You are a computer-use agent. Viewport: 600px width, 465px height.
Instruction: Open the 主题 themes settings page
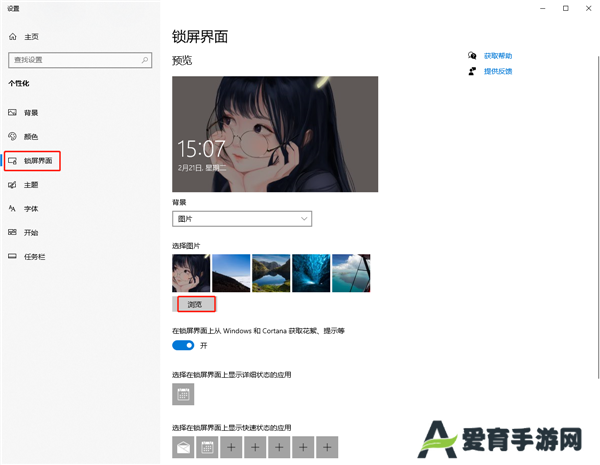(x=24, y=185)
